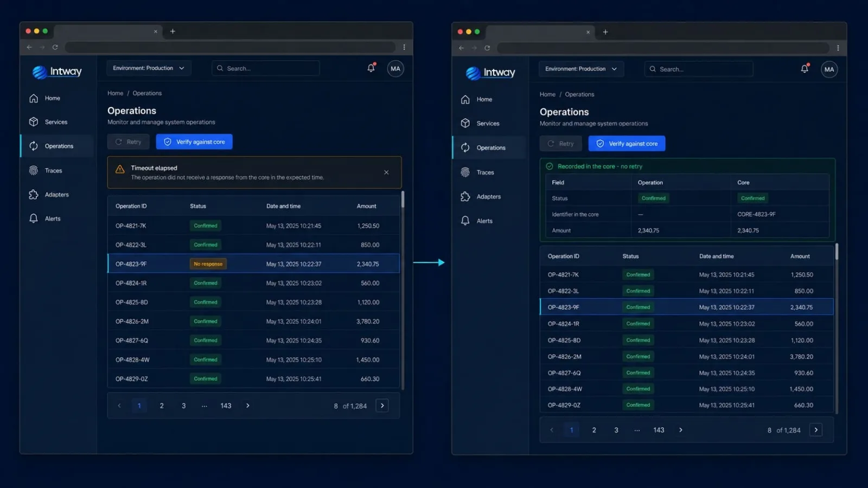Open MA user avatar in right window

829,69
